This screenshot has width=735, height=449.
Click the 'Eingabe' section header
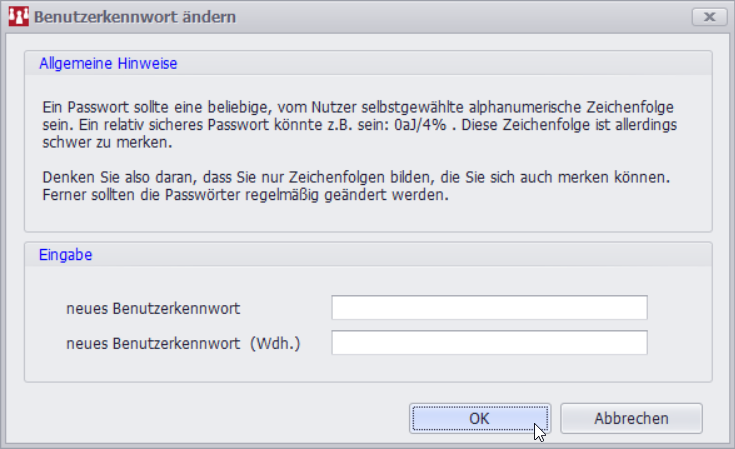(66, 255)
